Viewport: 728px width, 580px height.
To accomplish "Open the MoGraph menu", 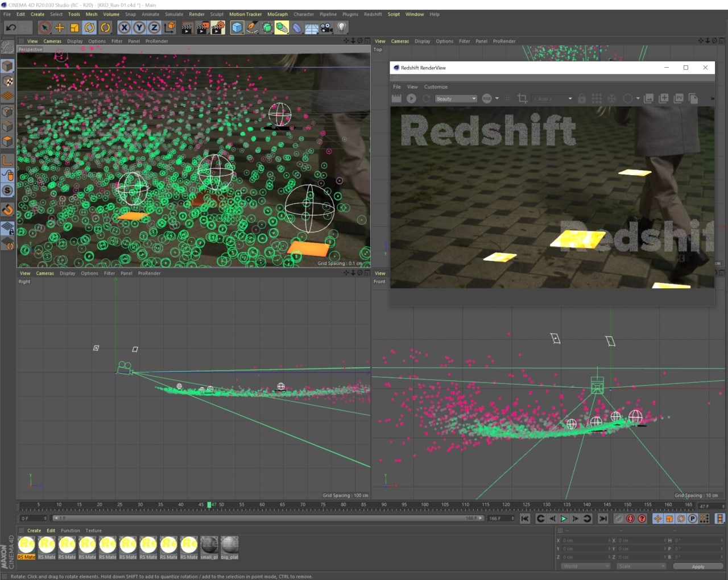I will pyautogui.click(x=278, y=14).
